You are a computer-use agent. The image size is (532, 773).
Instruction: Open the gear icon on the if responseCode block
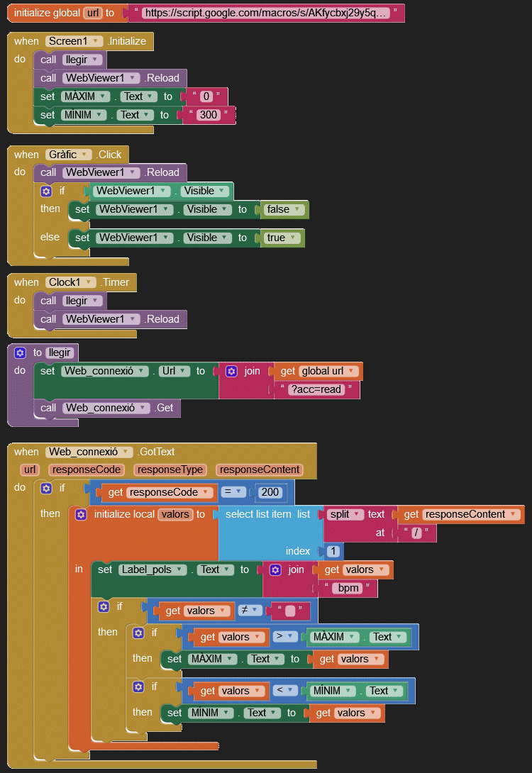(46, 488)
